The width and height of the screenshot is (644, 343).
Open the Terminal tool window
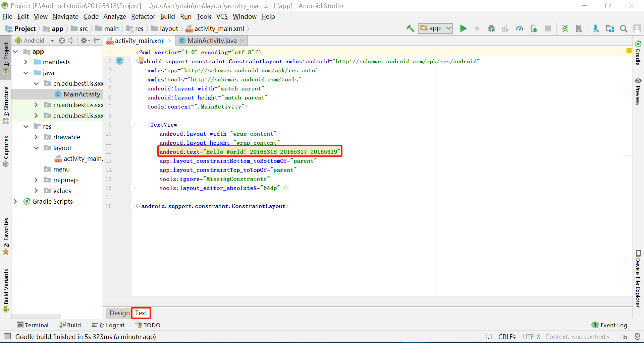pos(33,325)
